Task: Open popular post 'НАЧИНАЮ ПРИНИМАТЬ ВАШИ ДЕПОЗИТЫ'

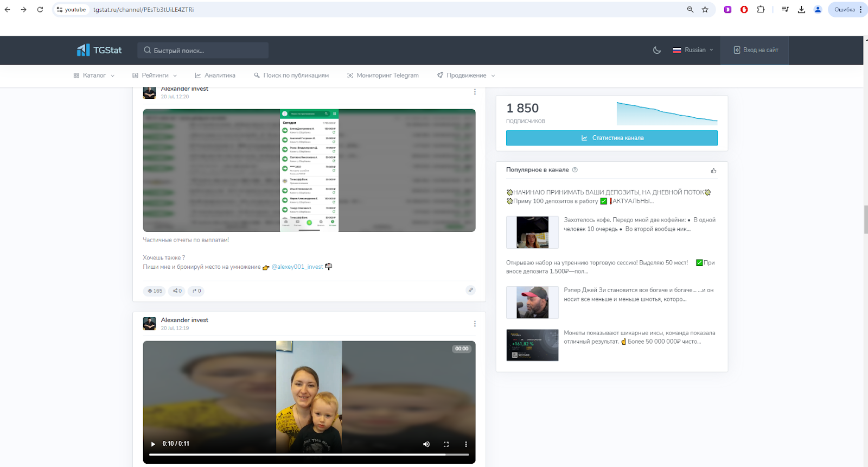Action: [609, 197]
